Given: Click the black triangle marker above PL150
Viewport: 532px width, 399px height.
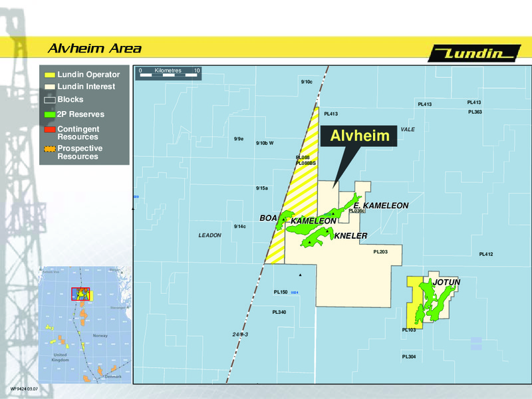Looking at the screenshot, I should pos(300,275).
